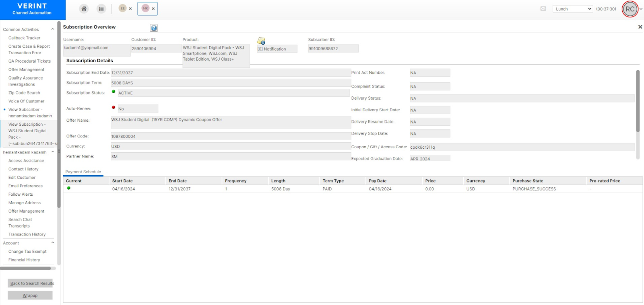Open Search Chat Transcripts
Image resolution: width=644 pixels, height=305 pixels.
pos(20,223)
